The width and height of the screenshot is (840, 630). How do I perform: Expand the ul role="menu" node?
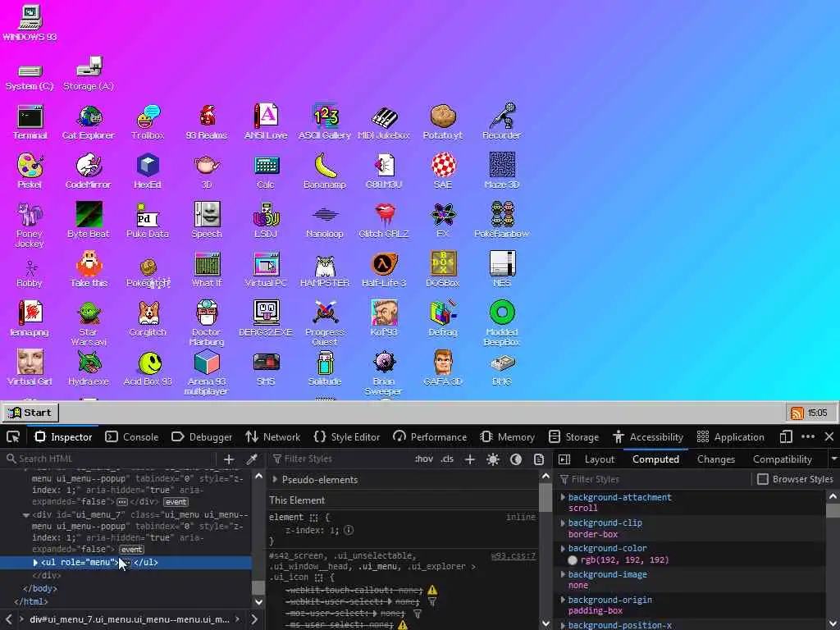click(35, 563)
